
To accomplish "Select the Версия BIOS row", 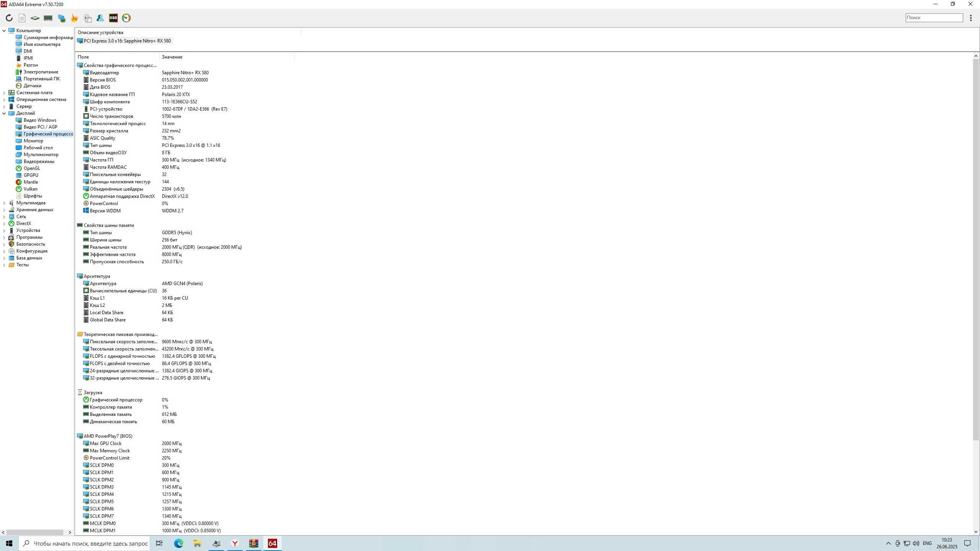I will pyautogui.click(x=145, y=80).
